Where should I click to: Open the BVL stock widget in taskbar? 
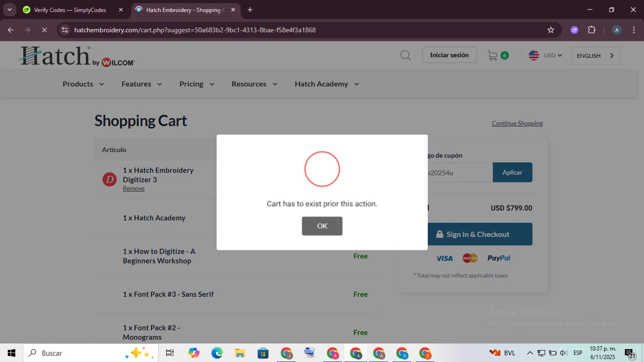(x=502, y=353)
